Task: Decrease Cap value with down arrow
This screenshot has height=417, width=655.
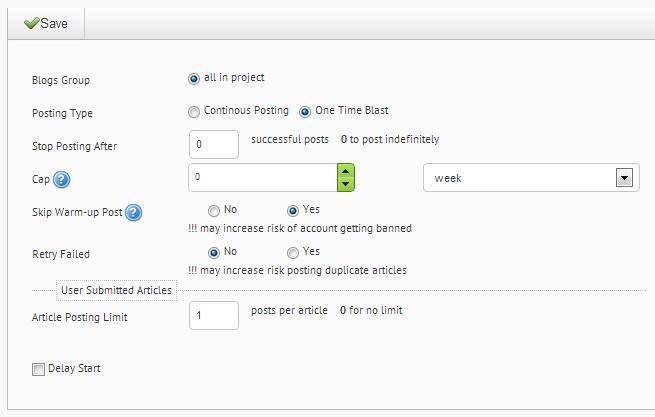Action: 345,184
